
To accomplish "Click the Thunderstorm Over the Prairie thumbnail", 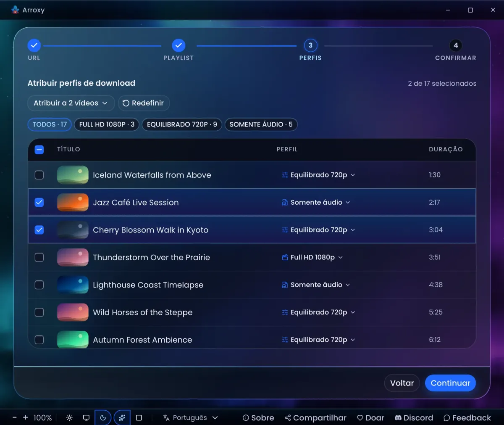I will pos(73,257).
